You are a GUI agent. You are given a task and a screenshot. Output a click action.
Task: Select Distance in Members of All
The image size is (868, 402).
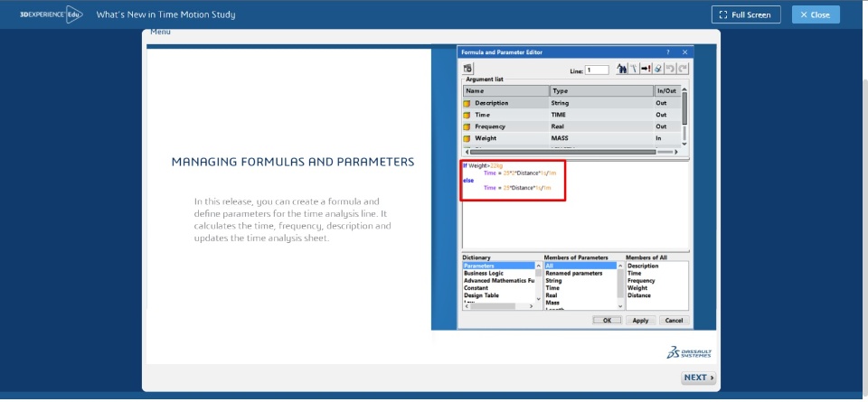tap(639, 295)
